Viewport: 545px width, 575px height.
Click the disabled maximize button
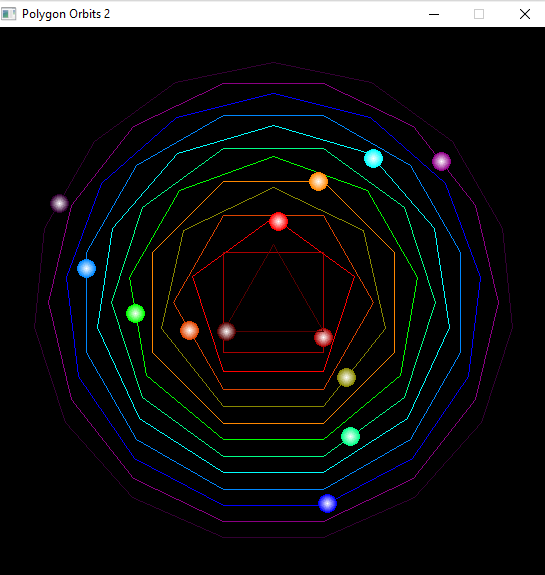click(479, 14)
